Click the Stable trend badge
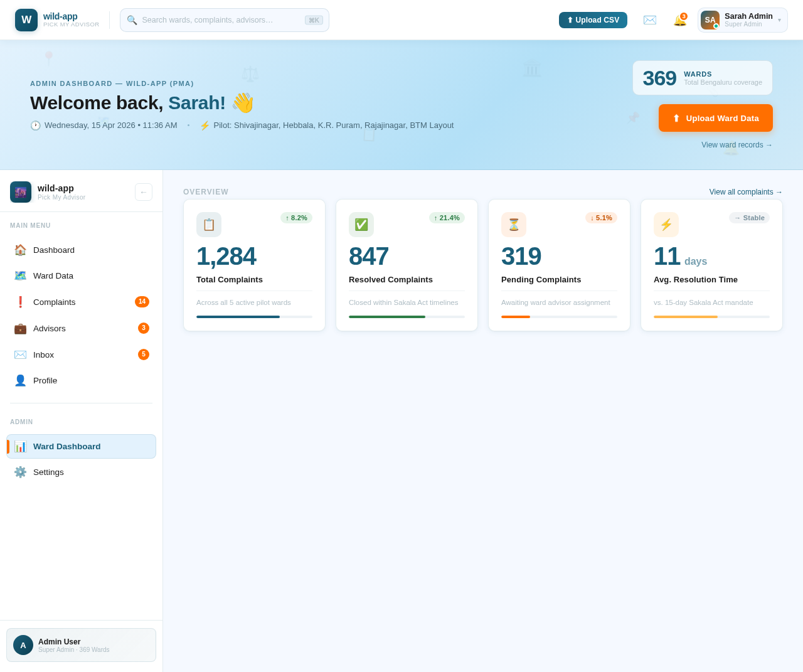Image resolution: width=803 pixels, height=672 pixels. (x=749, y=218)
